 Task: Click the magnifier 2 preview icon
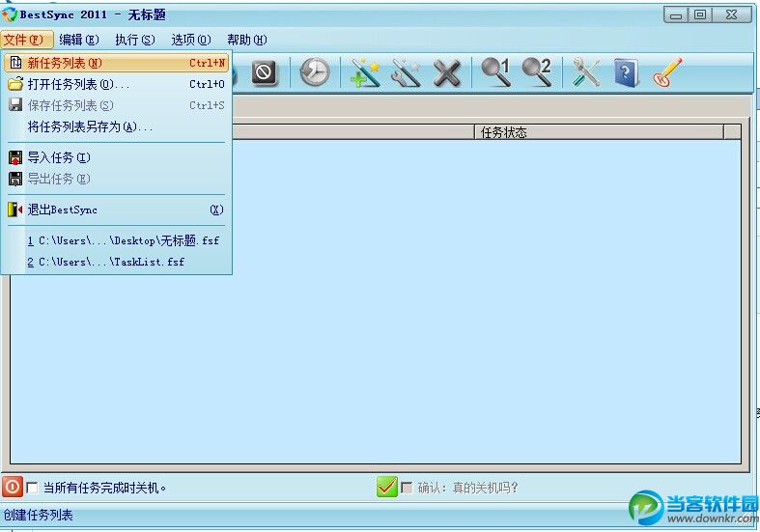click(x=537, y=72)
